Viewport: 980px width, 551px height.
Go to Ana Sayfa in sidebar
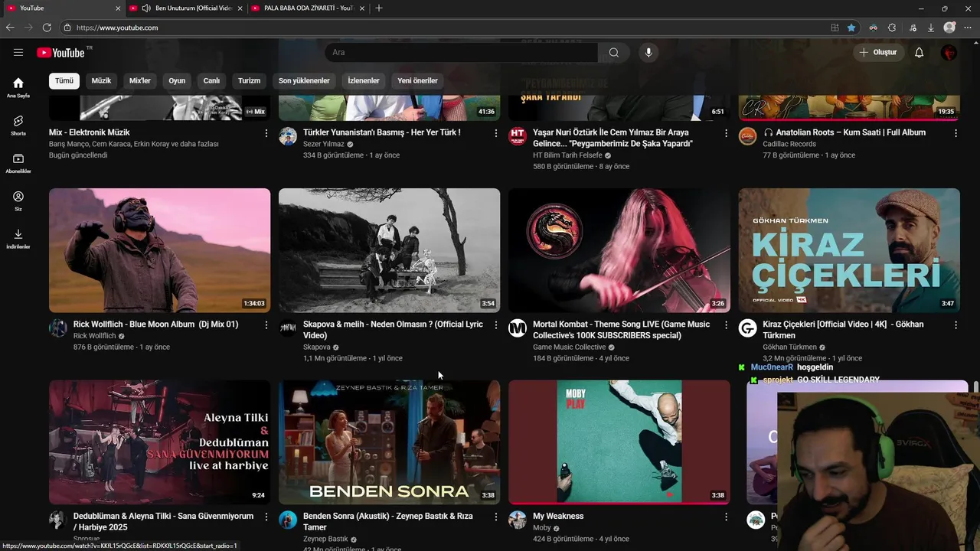[x=18, y=87]
